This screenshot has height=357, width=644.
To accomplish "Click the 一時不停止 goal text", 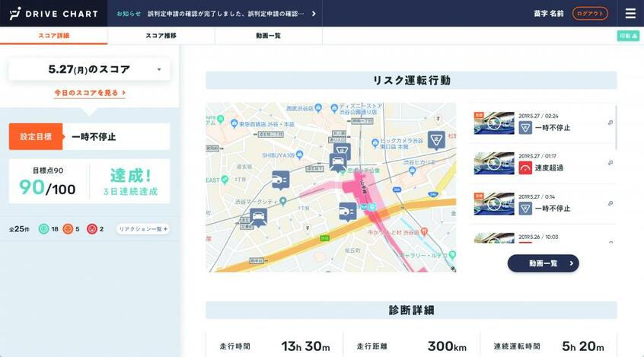I will coord(94,137).
